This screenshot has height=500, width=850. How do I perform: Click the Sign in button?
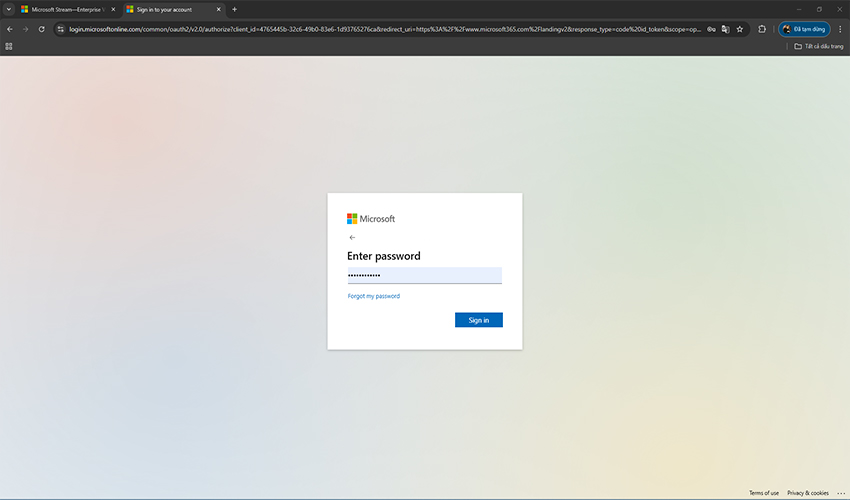point(479,320)
